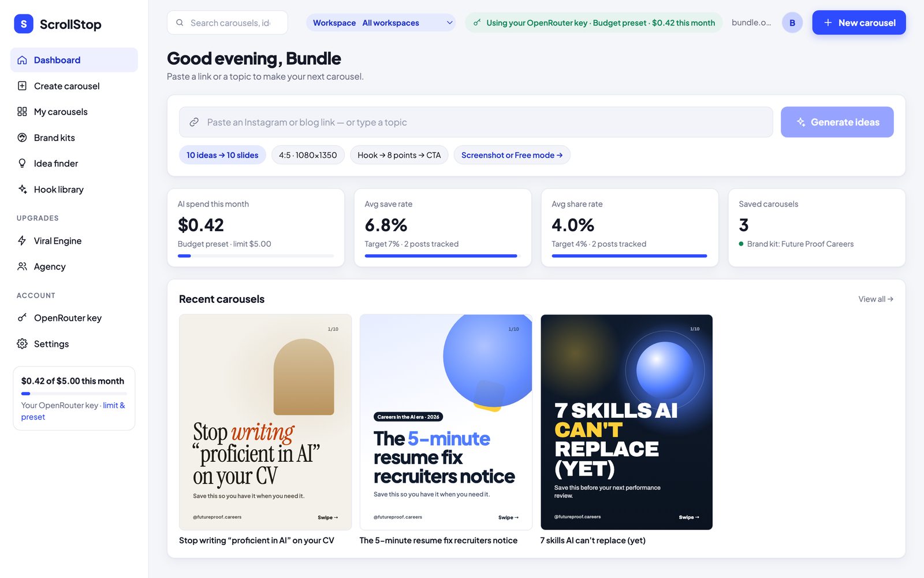Click the search carousels input field
The width and height of the screenshot is (924, 578).
pos(228,23)
